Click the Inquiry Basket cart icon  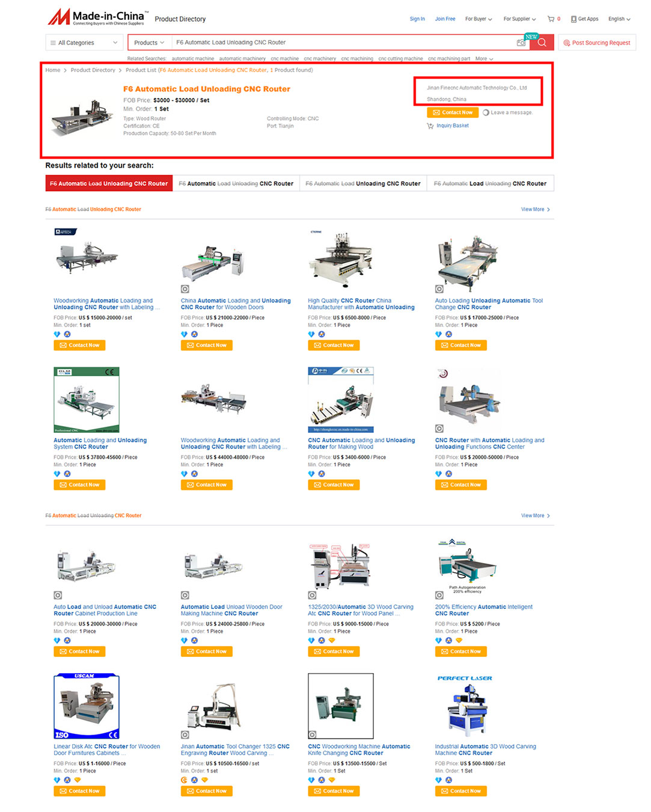pyautogui.click(x=430, y=126)
